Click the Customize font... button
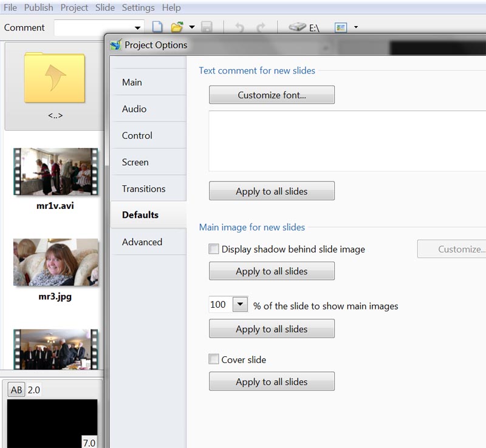Screen dimensions: 486x448 click(272, 95)
